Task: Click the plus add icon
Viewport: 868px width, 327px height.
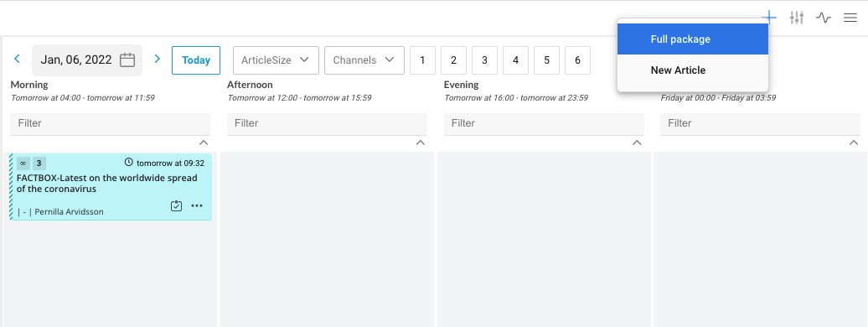Action: point(769,18)
